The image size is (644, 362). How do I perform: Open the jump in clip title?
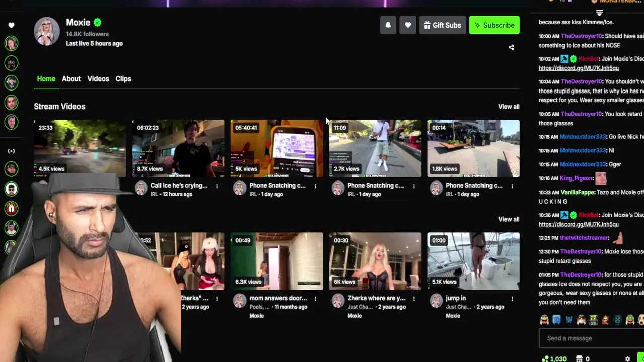click(456, 298)
